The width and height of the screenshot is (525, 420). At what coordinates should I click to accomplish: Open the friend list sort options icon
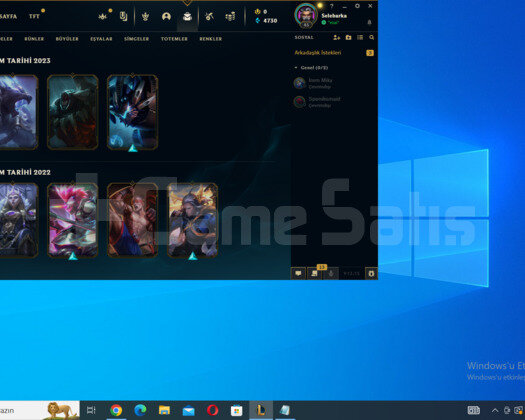tap(360, 38)
